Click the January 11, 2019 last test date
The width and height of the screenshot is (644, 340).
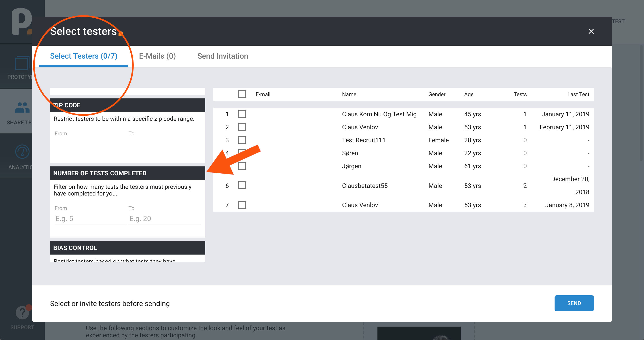coord(565,114)
